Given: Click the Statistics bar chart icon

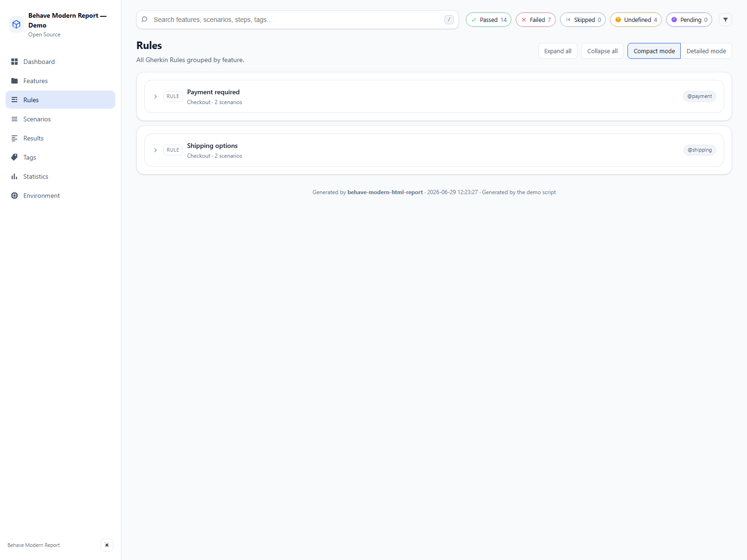Looking at the screenshot, I should [14, 176].
